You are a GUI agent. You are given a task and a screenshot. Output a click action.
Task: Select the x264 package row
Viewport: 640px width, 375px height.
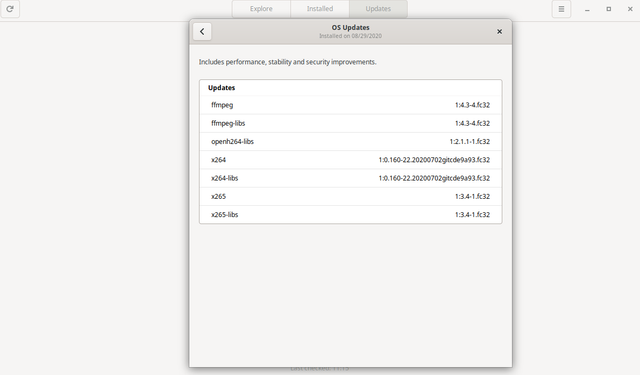pyautogui.click(x=351, y=160)
